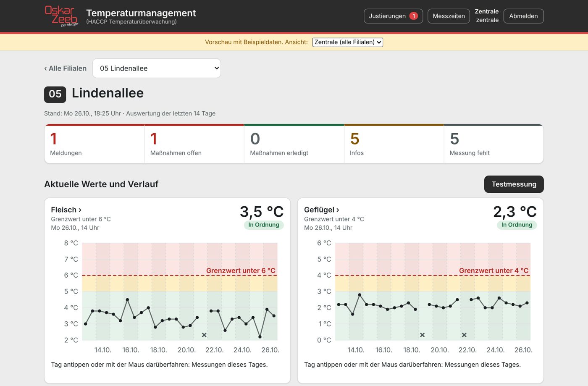Open the Geflügel detail link
588x386 pixels.
coord(321,210)
